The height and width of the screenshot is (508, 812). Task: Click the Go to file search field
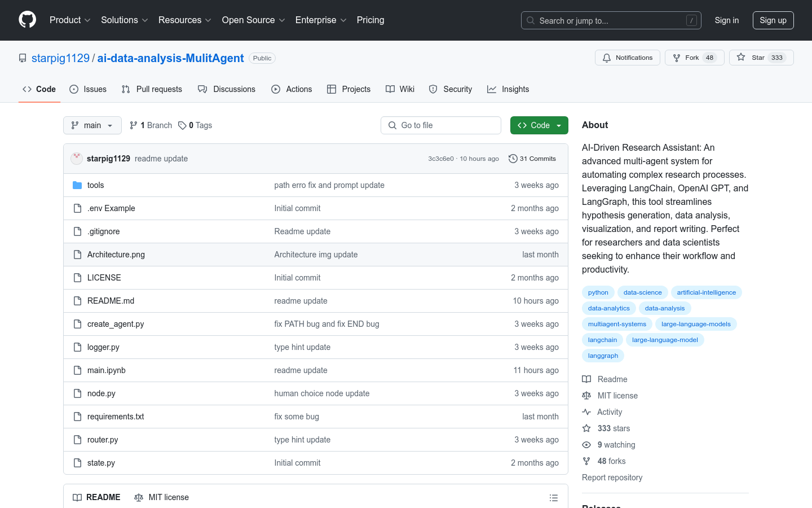[x=441, y=125]
